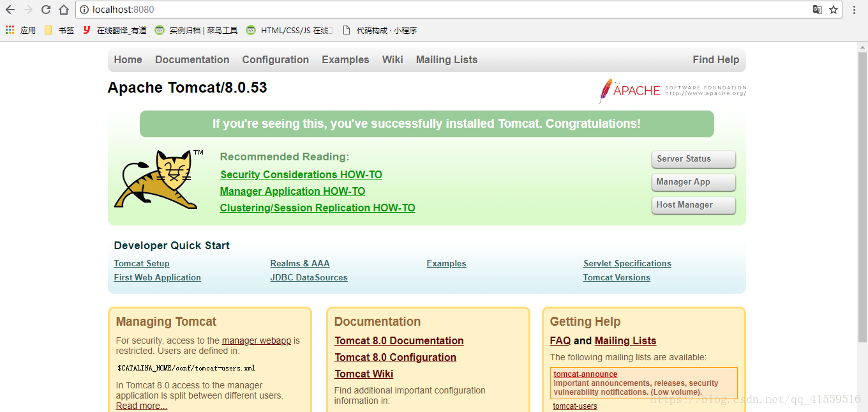
Task: Open the 实例归档 | 菜鸟工具 bookmark
Action: (197, 30)
